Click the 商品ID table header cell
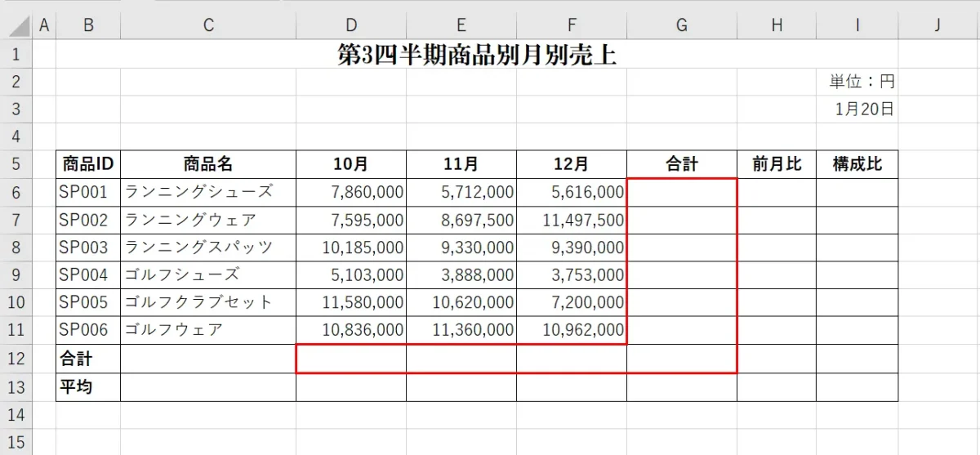 point(88,164)
